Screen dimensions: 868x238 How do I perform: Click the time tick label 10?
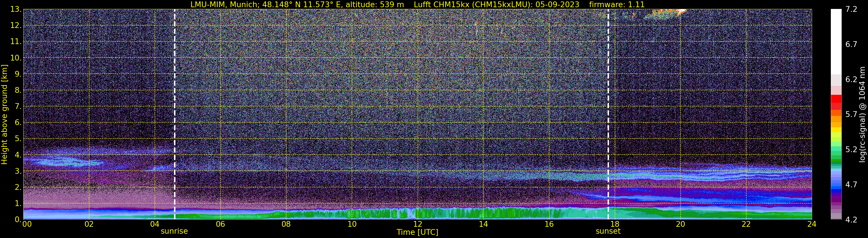tap(352, 224)
